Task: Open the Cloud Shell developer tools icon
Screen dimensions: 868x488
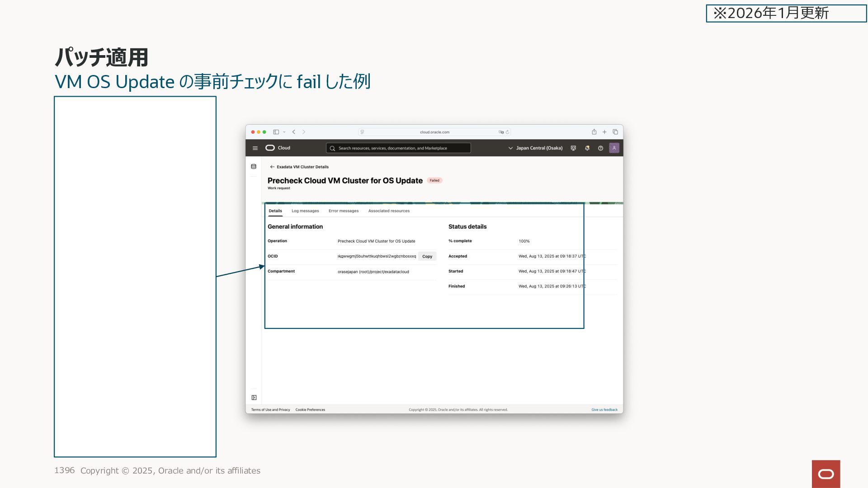Action: [573, 148]
